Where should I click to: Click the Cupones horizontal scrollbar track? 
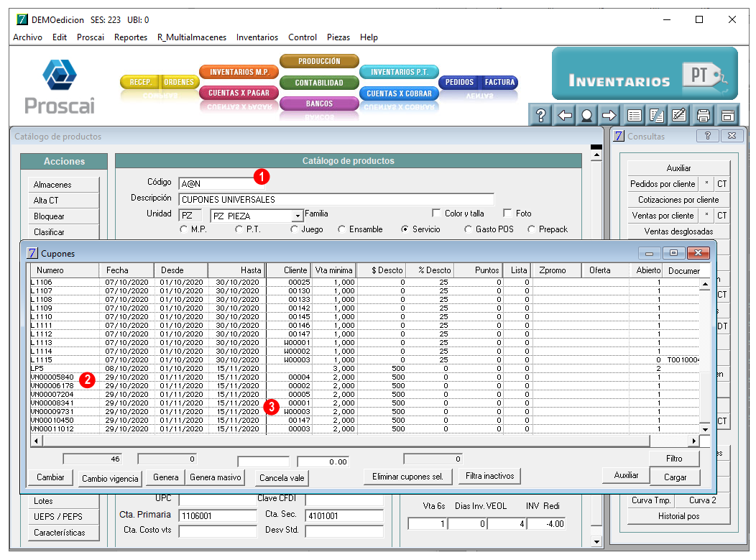(346, 441)
